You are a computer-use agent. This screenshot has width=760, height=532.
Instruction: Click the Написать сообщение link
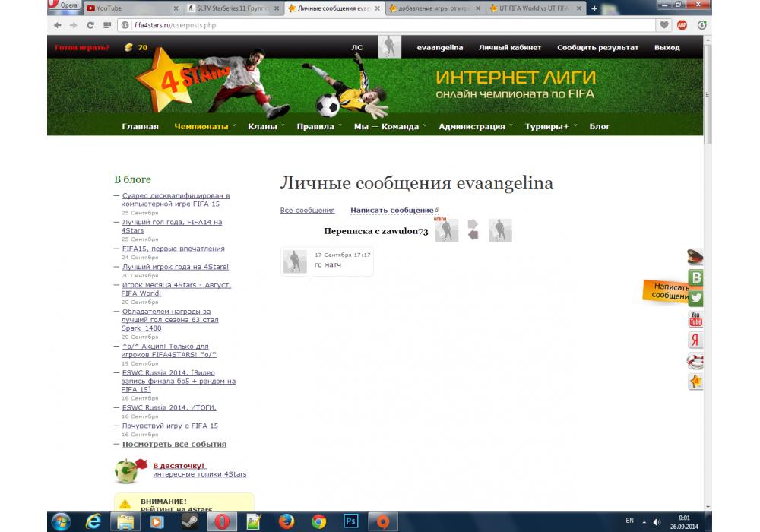(391, 210)
